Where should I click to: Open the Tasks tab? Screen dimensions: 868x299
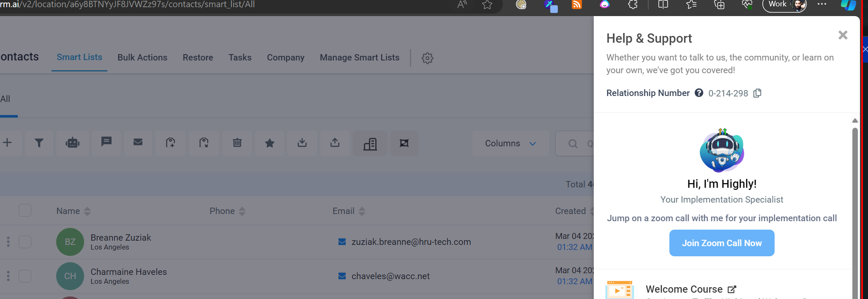[x=240, y=58]
